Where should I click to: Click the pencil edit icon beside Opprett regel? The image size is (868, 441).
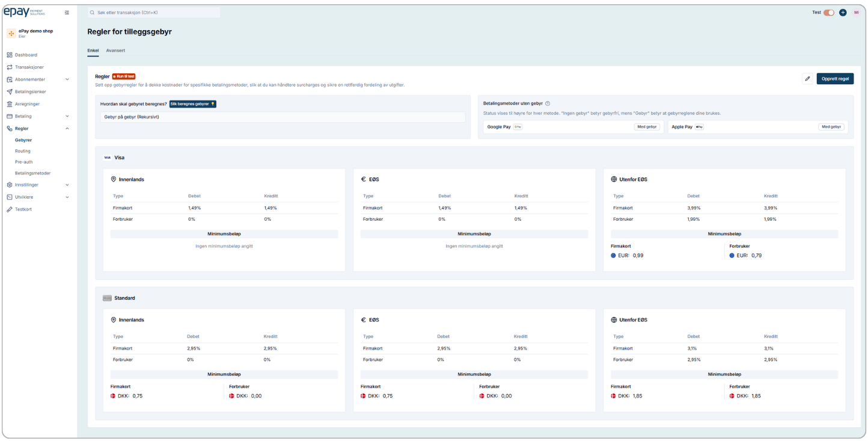tap(807, 79)
